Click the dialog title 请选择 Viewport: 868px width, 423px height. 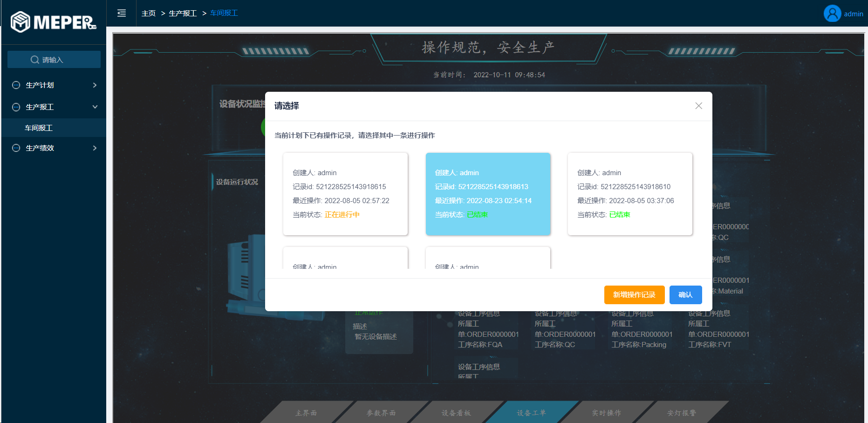click(287, 106)
